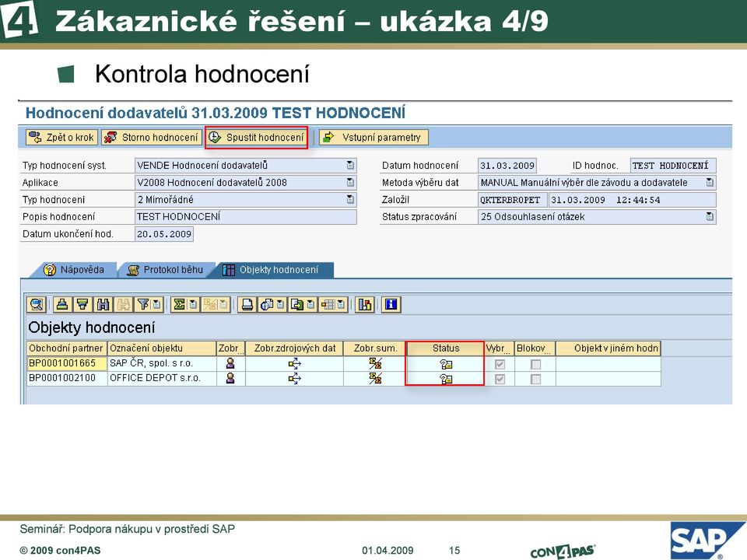Image resolution: width=747 pixels, height=560 pixels.
Task: Expand the layout dropdown arrow
Action: click(341, 304)
